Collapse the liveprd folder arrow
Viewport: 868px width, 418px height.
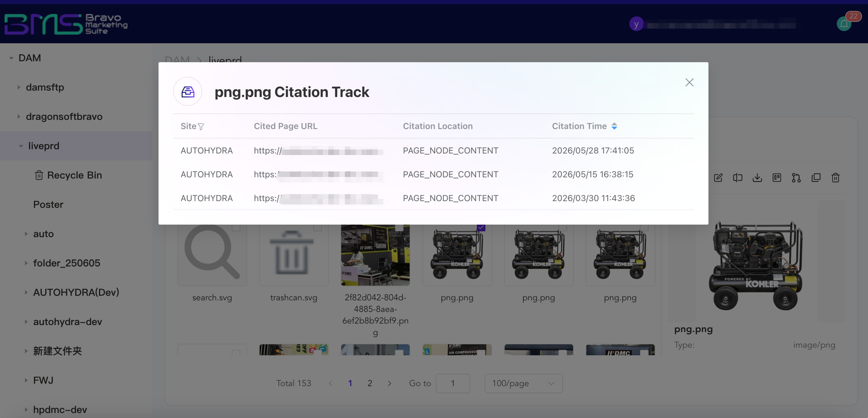(21, 146)
